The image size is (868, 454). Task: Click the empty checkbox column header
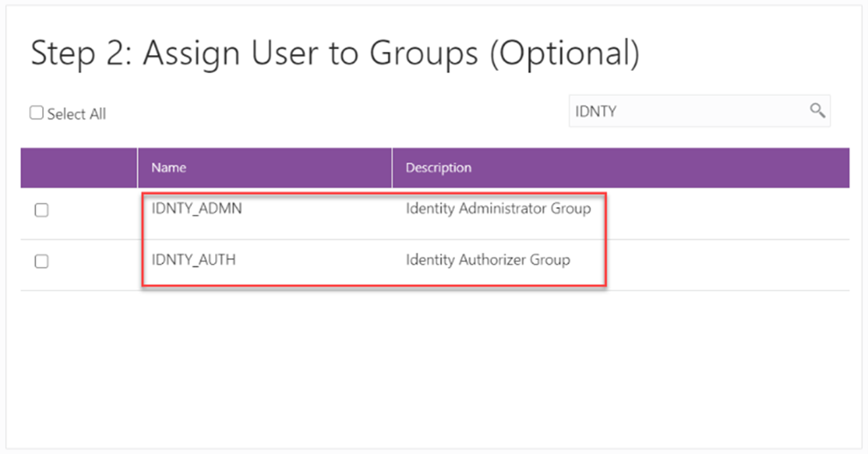[78, 168]
